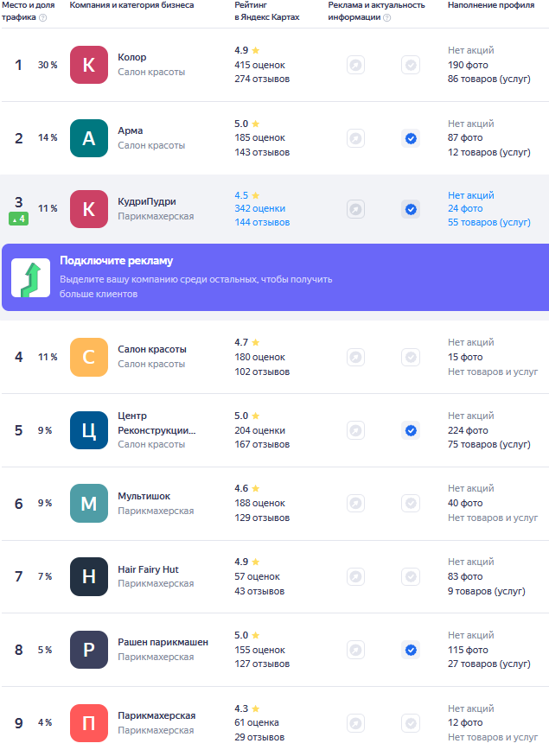
Task: Open the '144 отзыва' link
Action: click(262, 222)
